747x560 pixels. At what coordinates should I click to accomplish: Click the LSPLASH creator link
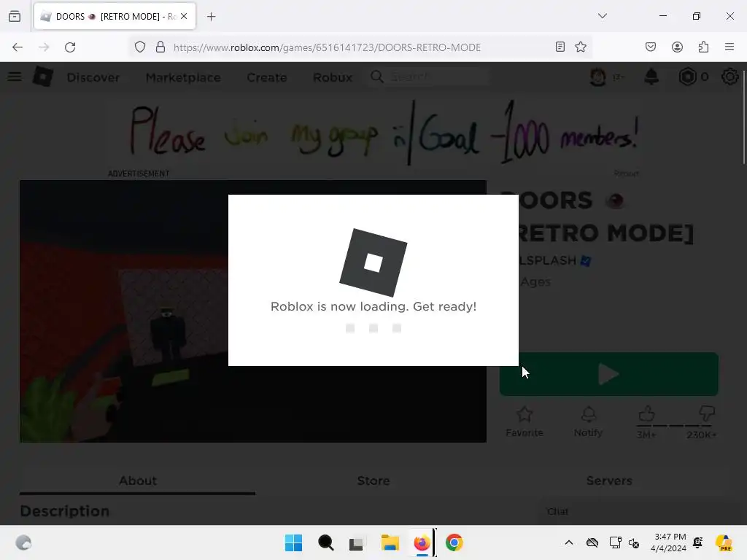[548, 260]
